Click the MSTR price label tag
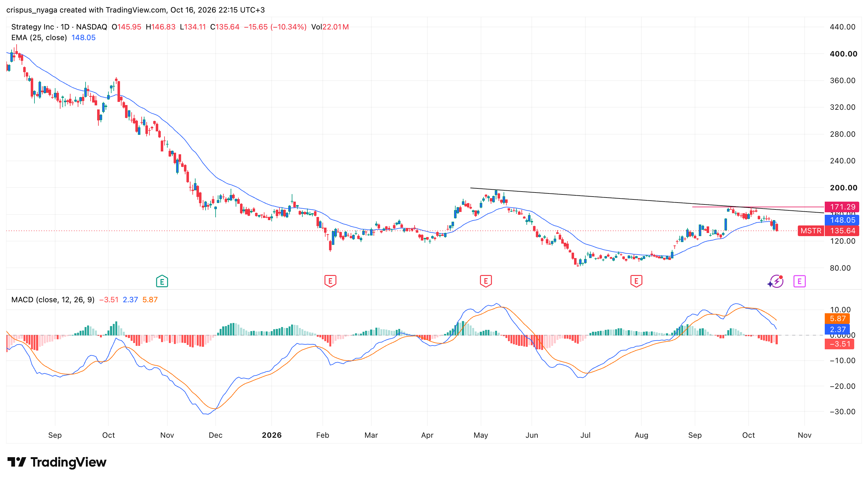Viewport: 868px width, 481px height. (810, 230)
